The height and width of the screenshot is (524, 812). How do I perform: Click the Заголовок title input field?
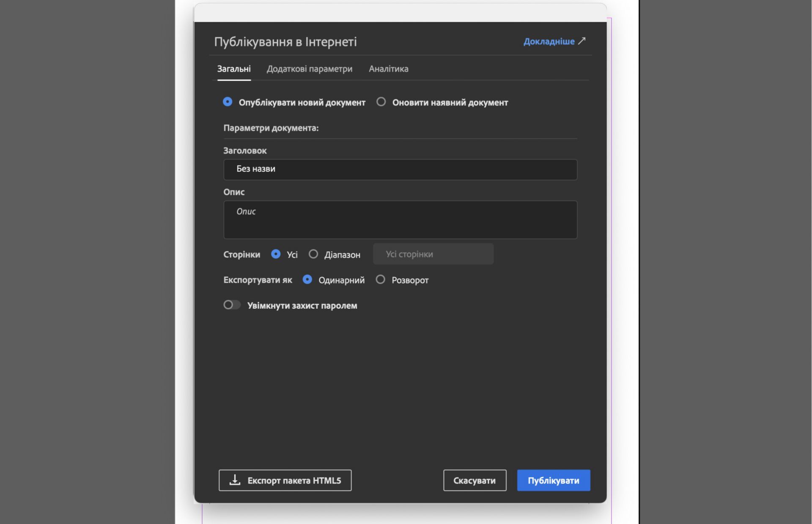tap(400, 169)
